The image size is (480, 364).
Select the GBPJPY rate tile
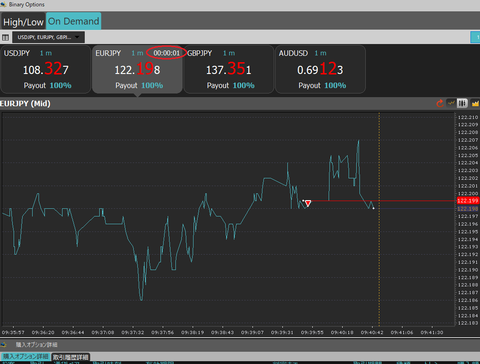[x=229, y=70]
